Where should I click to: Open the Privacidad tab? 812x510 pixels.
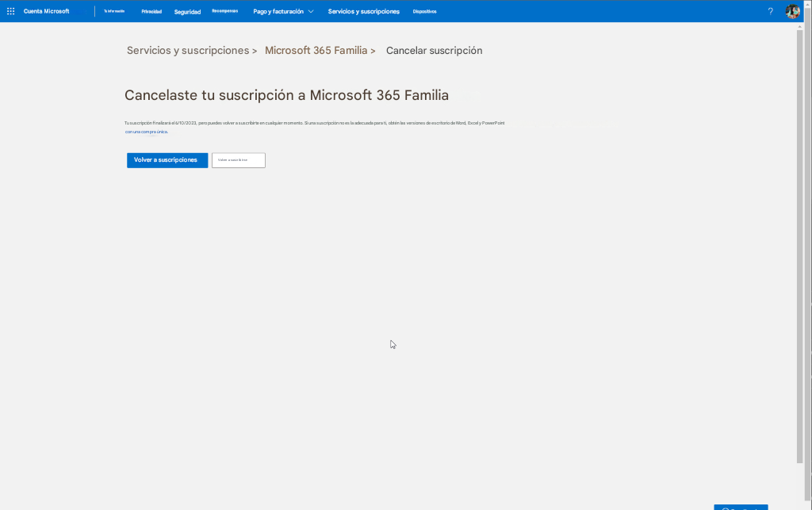(x=151, y=11)
